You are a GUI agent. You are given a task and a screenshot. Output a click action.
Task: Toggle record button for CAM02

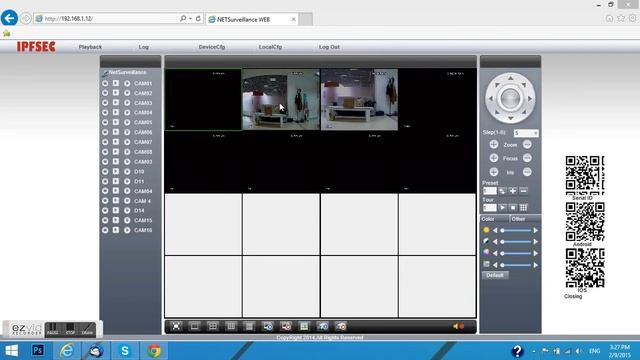pos(116,93)
